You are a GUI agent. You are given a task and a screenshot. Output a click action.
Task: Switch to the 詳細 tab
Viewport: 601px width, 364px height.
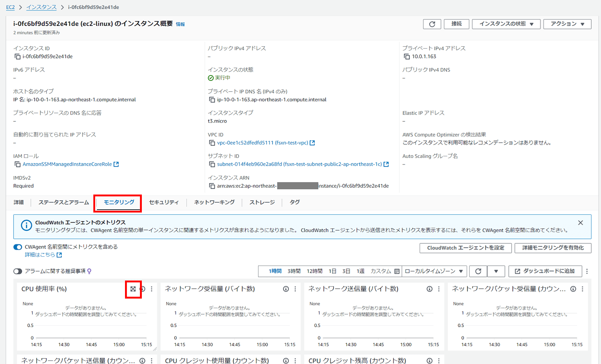[19, 202]
